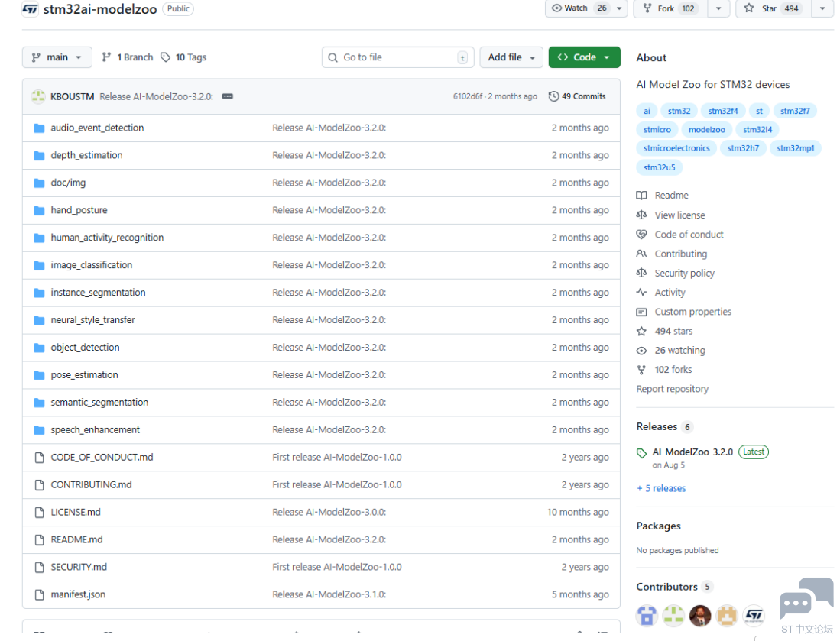Select the stm32 topic tag
Image resolution: width=840 pixels, height=641 pixels.
[679, 111]
